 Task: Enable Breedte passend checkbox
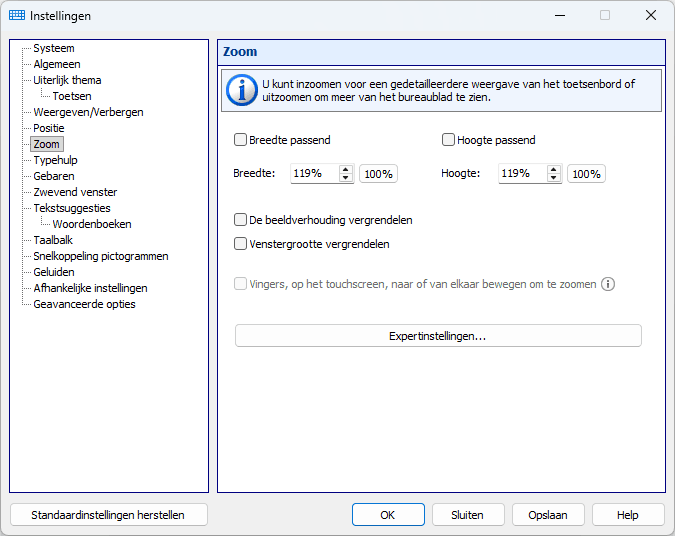(x=240, y=140)
